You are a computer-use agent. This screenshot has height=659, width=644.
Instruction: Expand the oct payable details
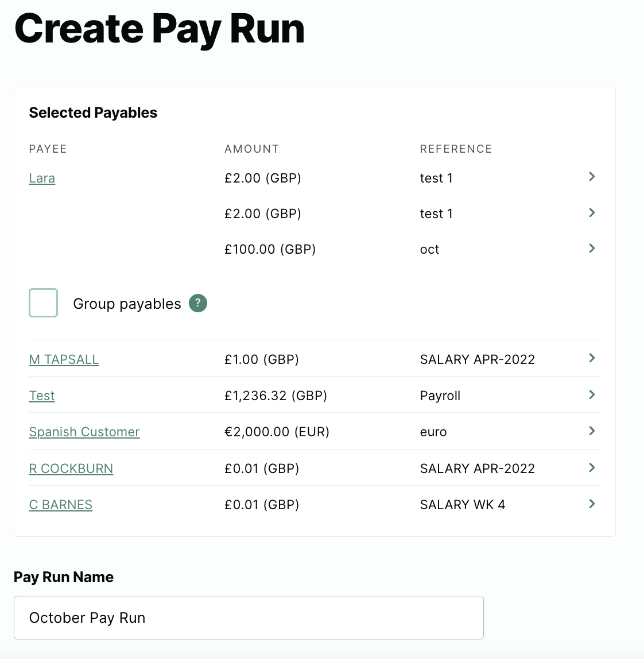[592, 248]
